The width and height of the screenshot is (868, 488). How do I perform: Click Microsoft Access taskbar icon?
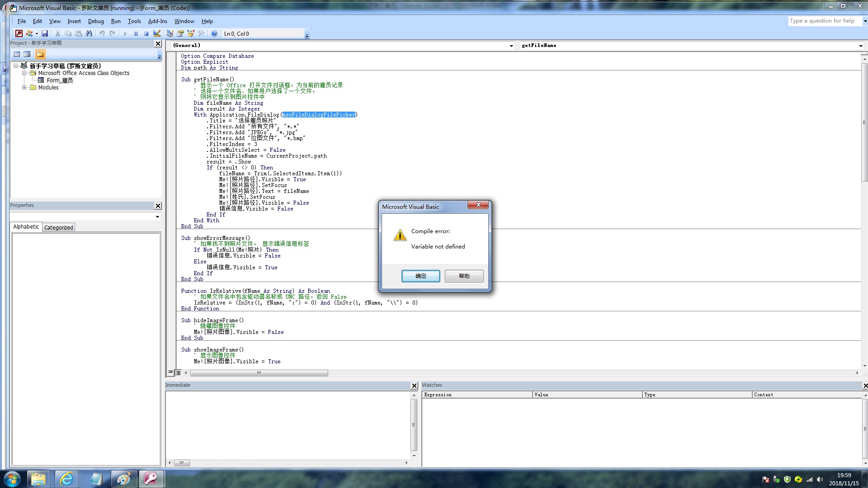tap(151, 479)
